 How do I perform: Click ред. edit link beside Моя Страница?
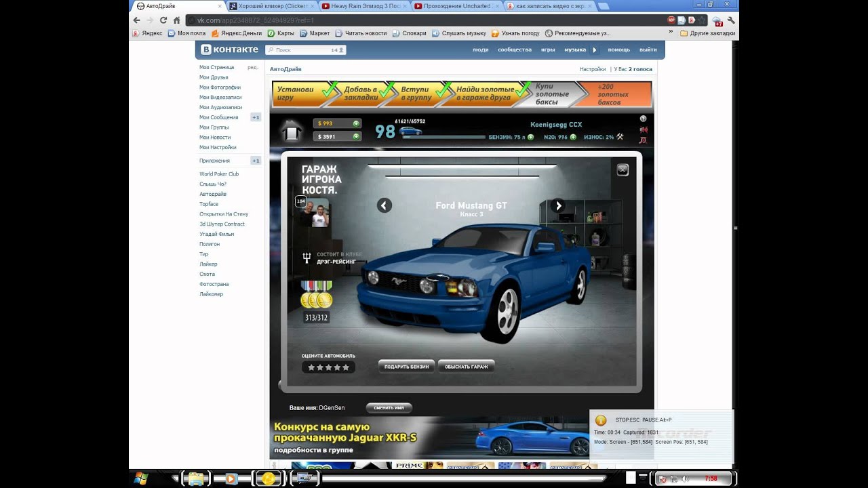click(252, 67)
